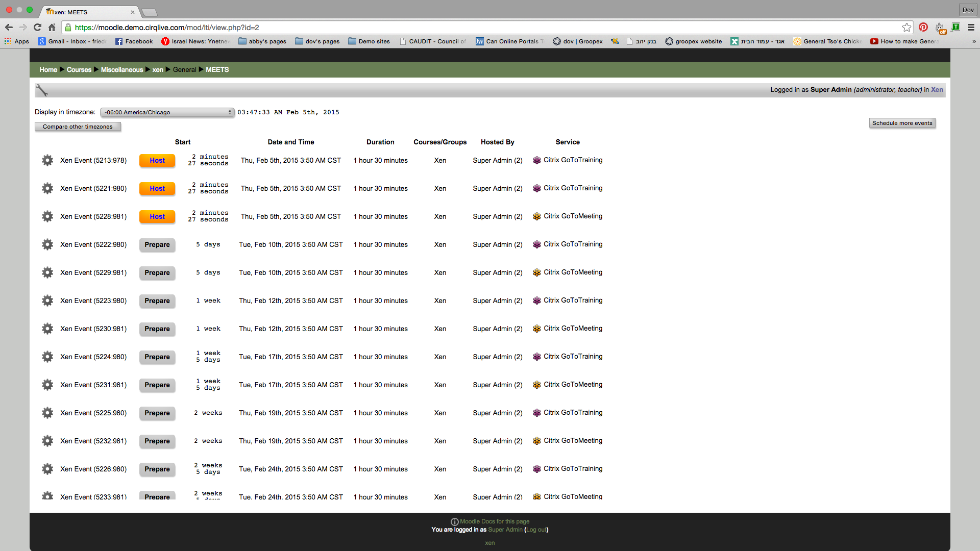Open the Chrome hamburger menu

[x=971, y=28]
